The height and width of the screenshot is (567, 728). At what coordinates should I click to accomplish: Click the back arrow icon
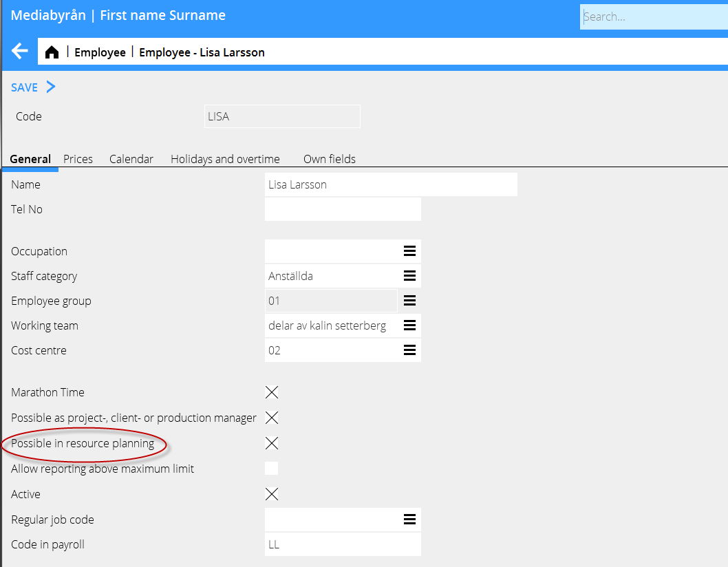(20, 51)
